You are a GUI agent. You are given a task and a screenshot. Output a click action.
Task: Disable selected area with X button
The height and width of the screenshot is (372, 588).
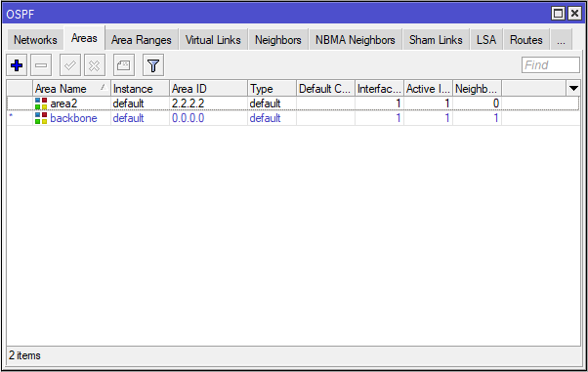point(95,65)
